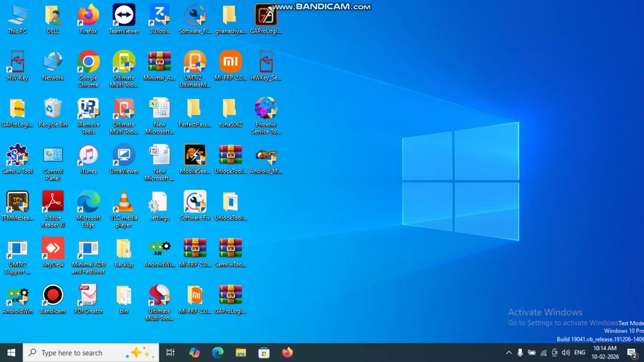The width and height of the screenshot is (644, 362).
Task: Open the volume speaker tray icon
Action: pos(566,352)
